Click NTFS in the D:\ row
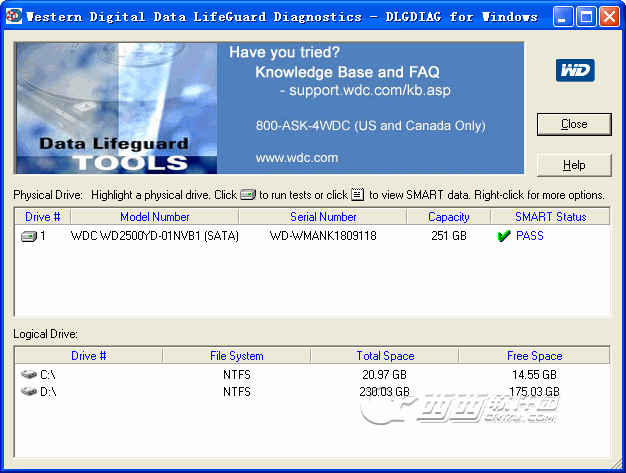 237,392
